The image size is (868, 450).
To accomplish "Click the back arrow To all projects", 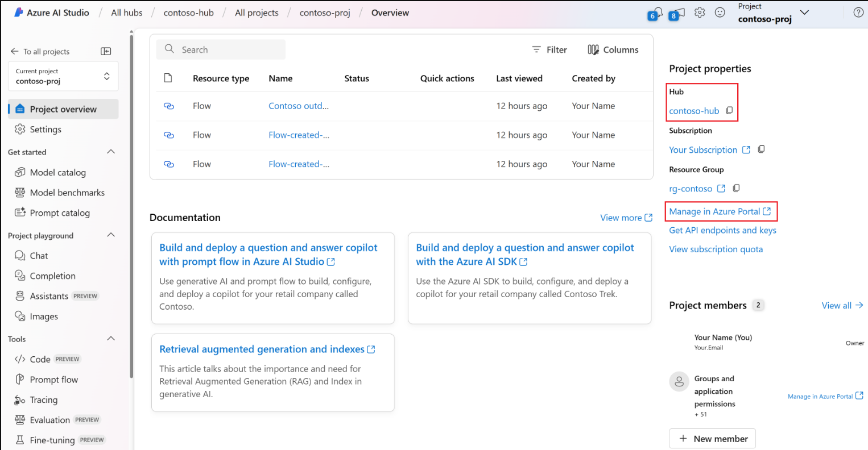I will click(15, 51).
